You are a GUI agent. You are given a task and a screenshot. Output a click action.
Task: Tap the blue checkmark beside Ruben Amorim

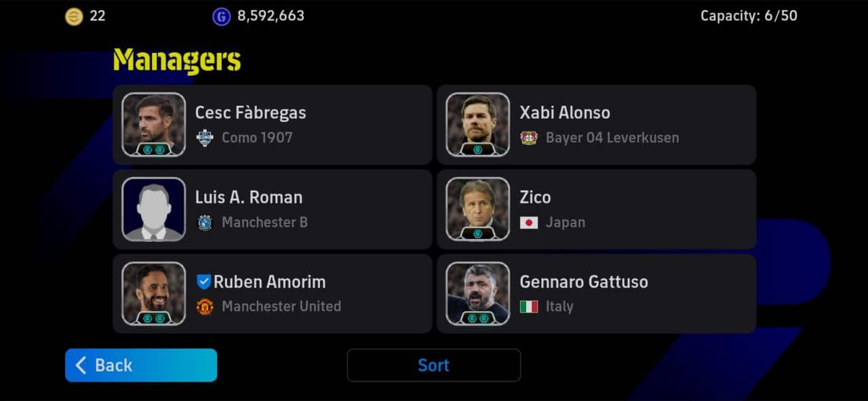tap(203, 282)
